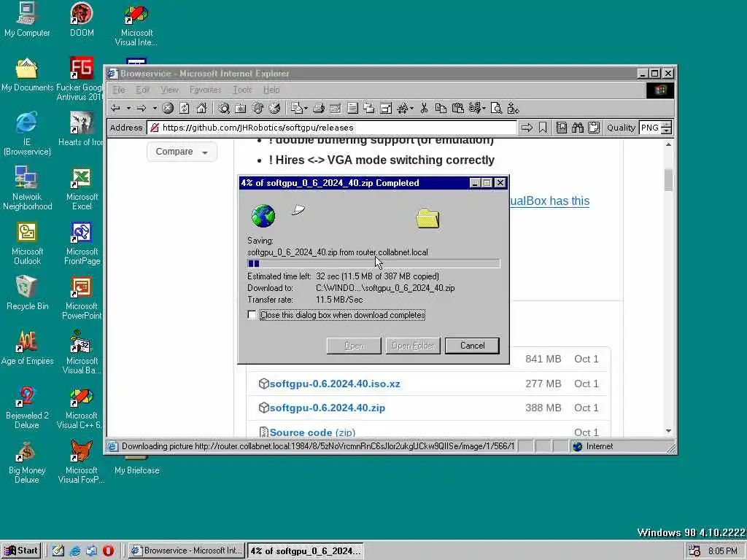747x560 pixels.
Task: Select the Age of Empires desktop icon
Action: [27, 348]
